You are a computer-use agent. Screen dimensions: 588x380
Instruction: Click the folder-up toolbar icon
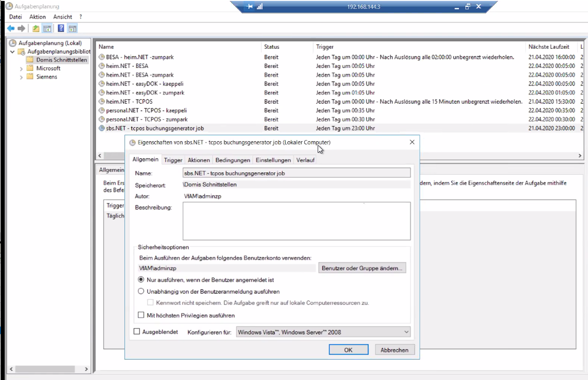[x=36, y=29]
